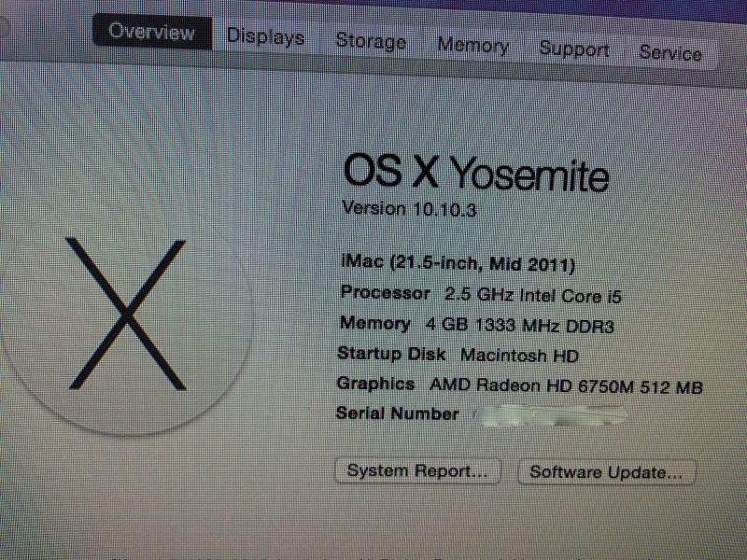Click the Software Update... button

click(x=606, y=472)
